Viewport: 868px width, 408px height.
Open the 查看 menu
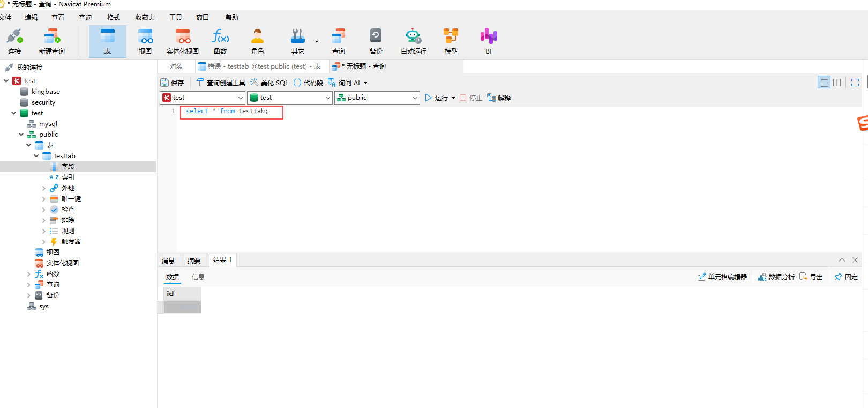[58, 18]
